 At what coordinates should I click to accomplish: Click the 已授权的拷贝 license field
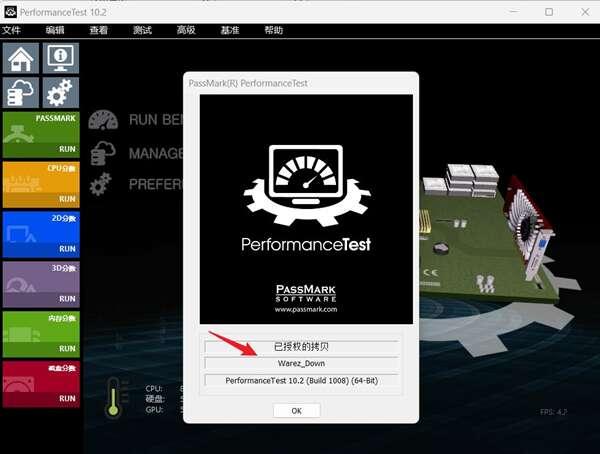(302, 347)
